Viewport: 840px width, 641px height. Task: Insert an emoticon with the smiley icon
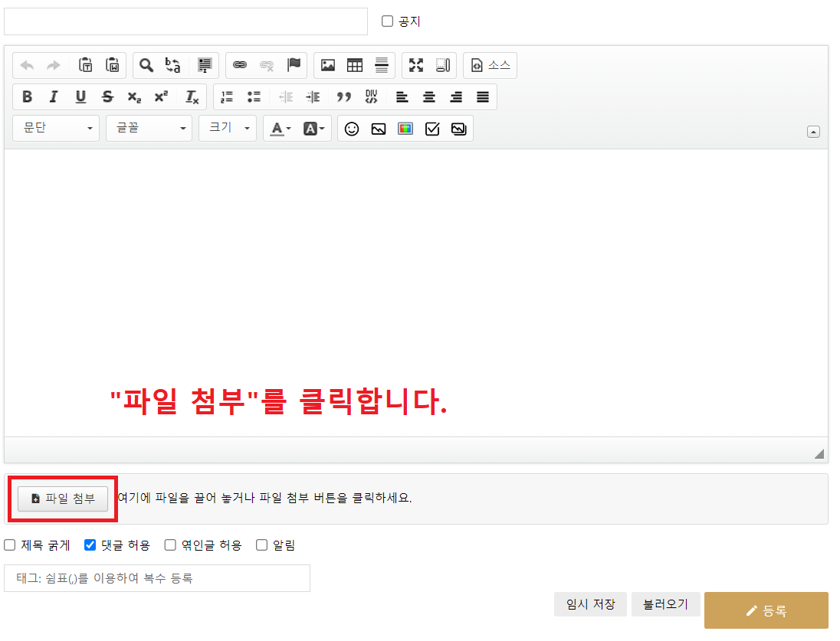pyautogui.click(x=352, y=129)
